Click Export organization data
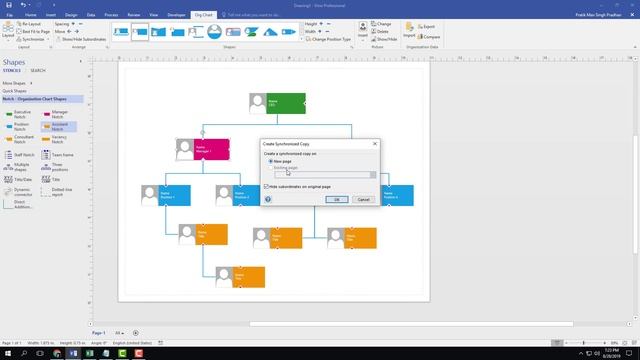The width and height of the screenshot is (640, 360). 426,27
